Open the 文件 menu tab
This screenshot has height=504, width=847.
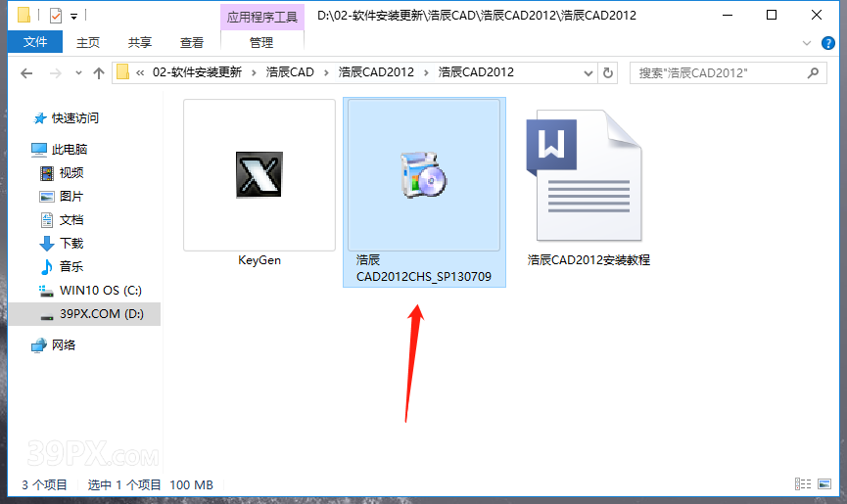click(x=35, y=42)
